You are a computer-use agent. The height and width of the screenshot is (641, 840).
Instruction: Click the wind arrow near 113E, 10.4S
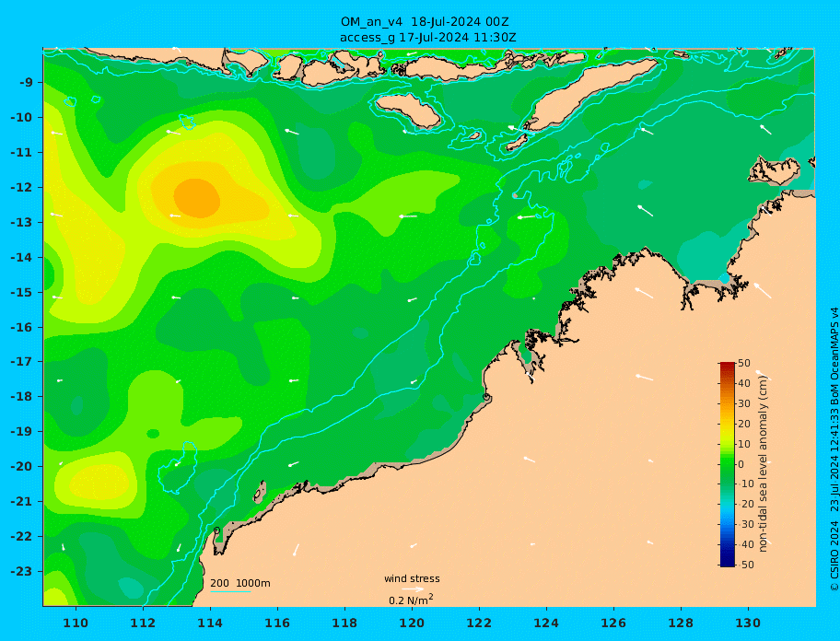173,132
